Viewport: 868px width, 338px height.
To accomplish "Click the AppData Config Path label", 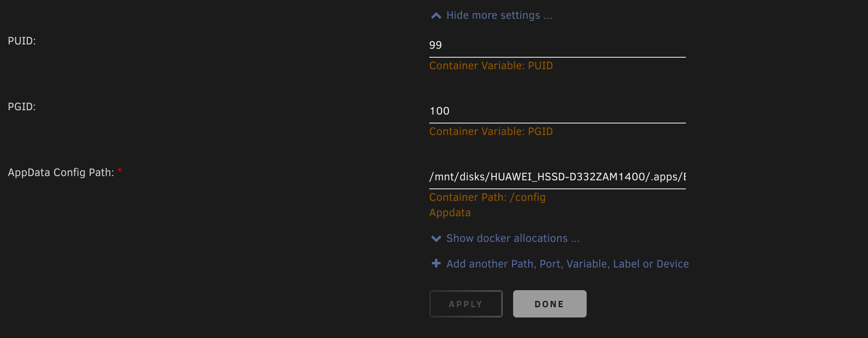I will pyautogui.click(x=61, y=173).
